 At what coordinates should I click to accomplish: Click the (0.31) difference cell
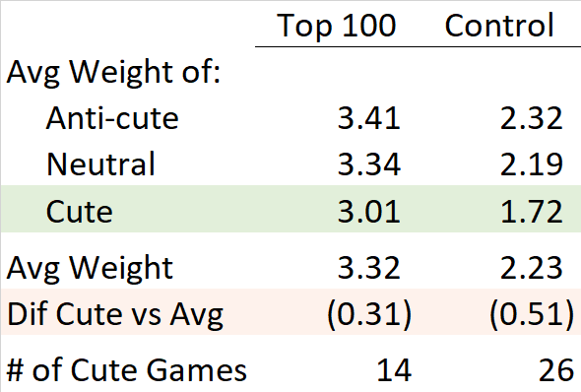pos(369,314)
